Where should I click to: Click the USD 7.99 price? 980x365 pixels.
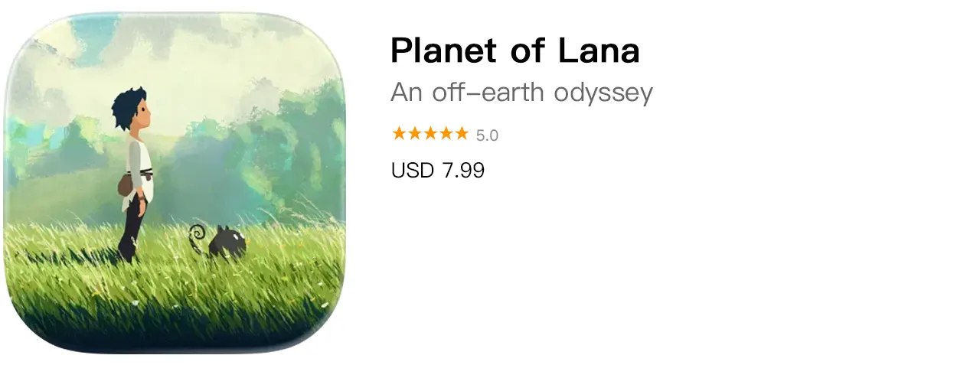(x=437, y=170)
